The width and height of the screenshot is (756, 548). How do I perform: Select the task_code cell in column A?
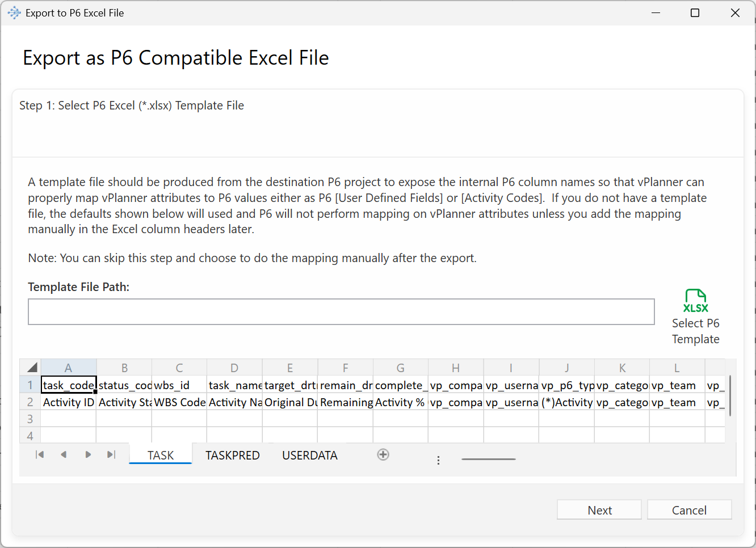(x=69, y=385)
